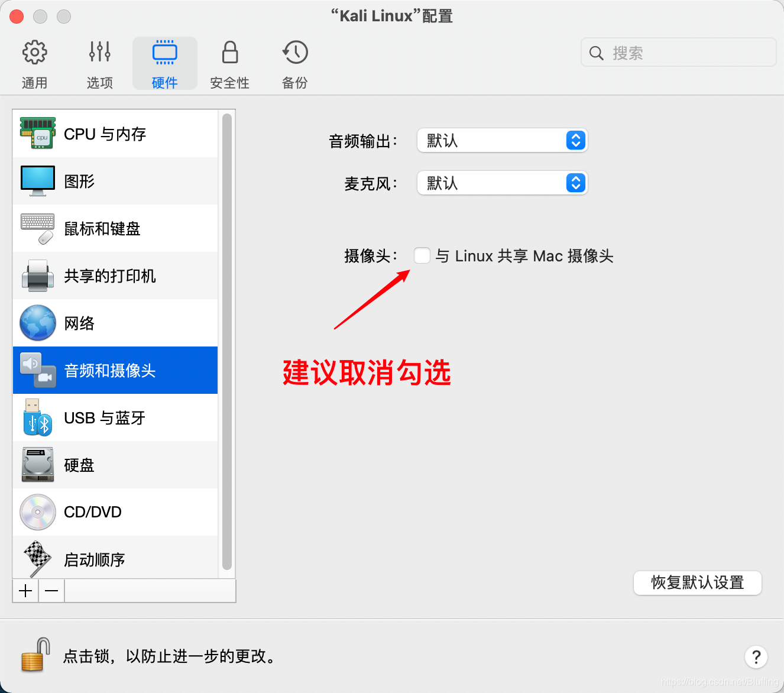Open the 麦克风 dropdown
This screenshot has width=784, height=693.
pyautogui.click(x=501, y=183)
